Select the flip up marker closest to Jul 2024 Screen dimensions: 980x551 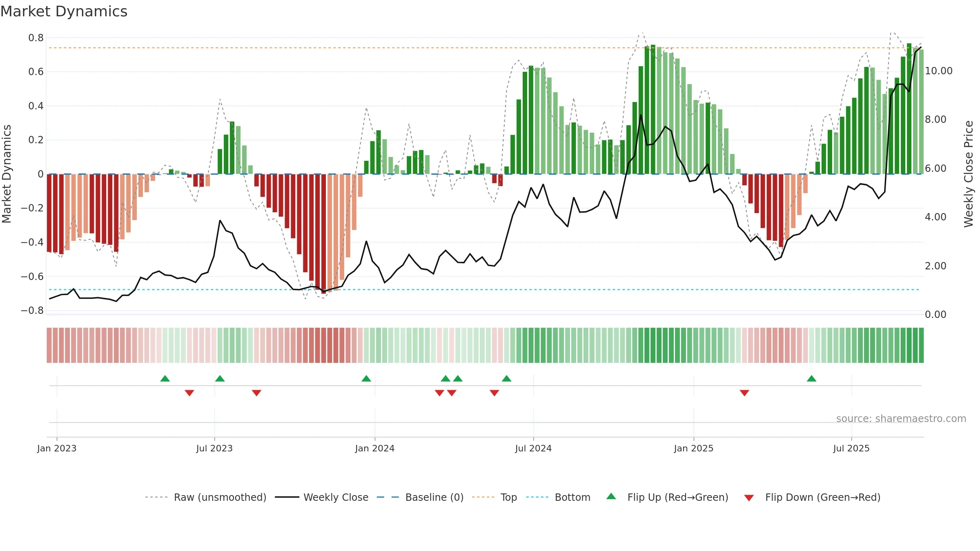click(506, 378)
